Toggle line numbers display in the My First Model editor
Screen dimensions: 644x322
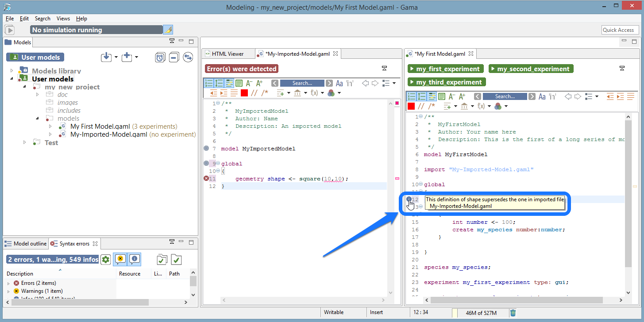[411, 96]
